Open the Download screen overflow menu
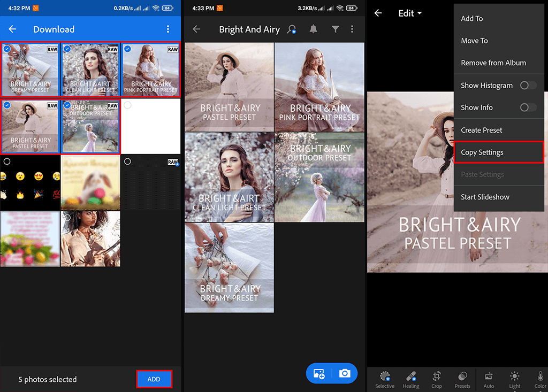 point(168,29)
